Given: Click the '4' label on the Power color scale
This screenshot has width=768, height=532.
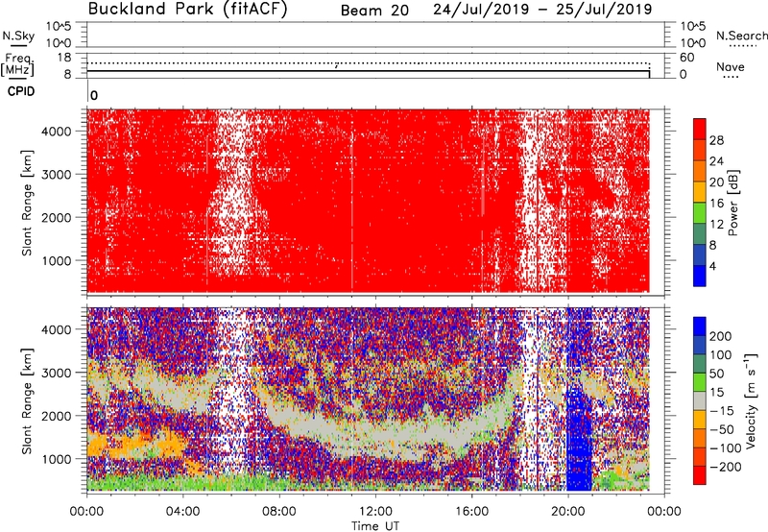Looking at the screenshot, I should (713, 267).
